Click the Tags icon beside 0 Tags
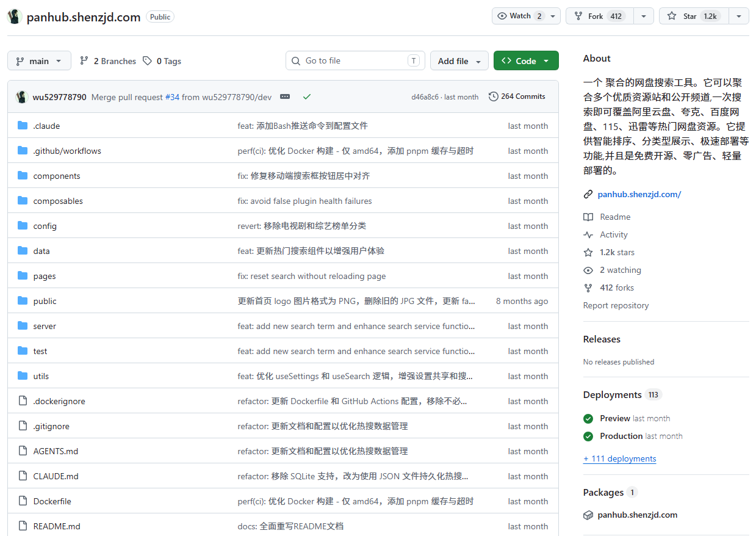756x536 pixels. [147, 61]
